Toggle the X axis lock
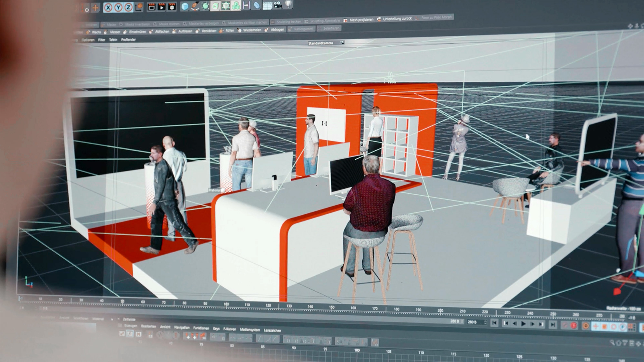Viewport: 644px width, 362px height. (109, 7)
